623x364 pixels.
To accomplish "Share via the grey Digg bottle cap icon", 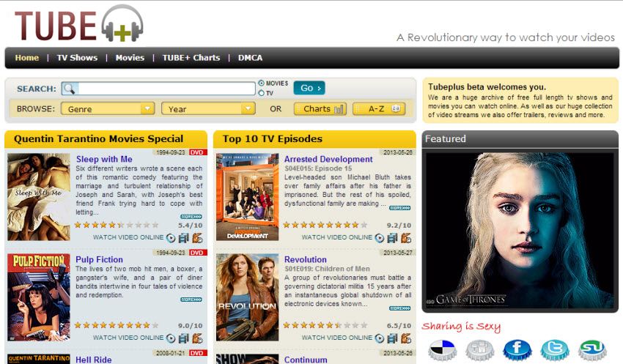I will pos(479,349).
